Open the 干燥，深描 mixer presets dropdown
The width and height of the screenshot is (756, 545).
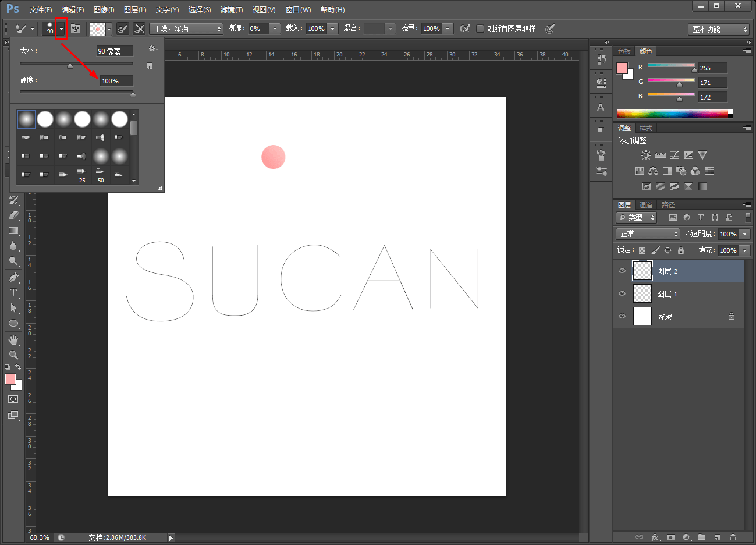(186, 29)
